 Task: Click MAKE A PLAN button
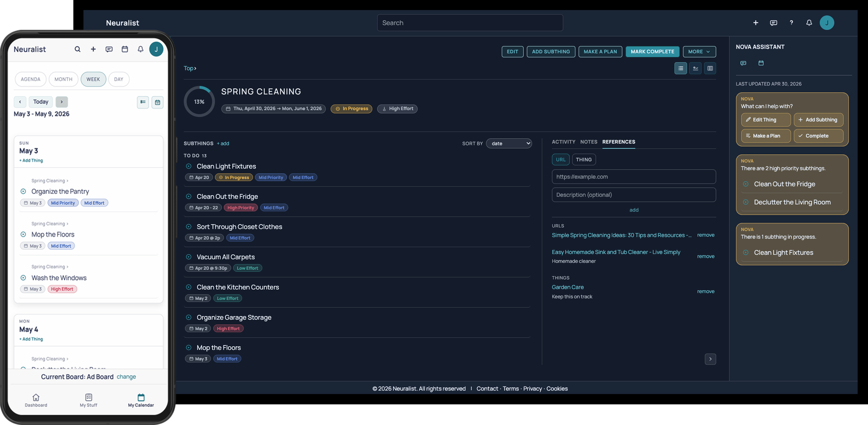[x=600, y=52]
